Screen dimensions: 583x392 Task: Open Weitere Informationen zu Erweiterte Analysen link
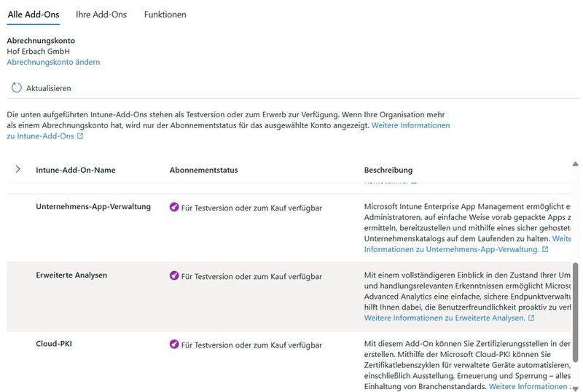click(x=445, y=318)
